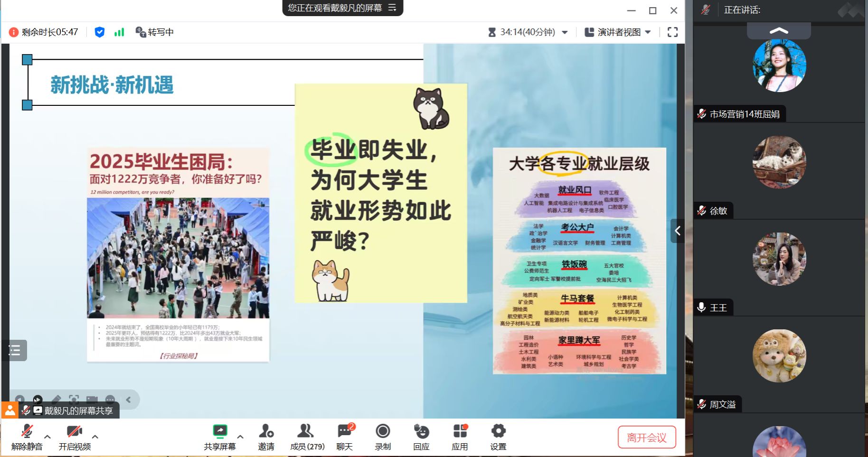Expand audio options arrow next to 解除静音

[x=47, y=437]
